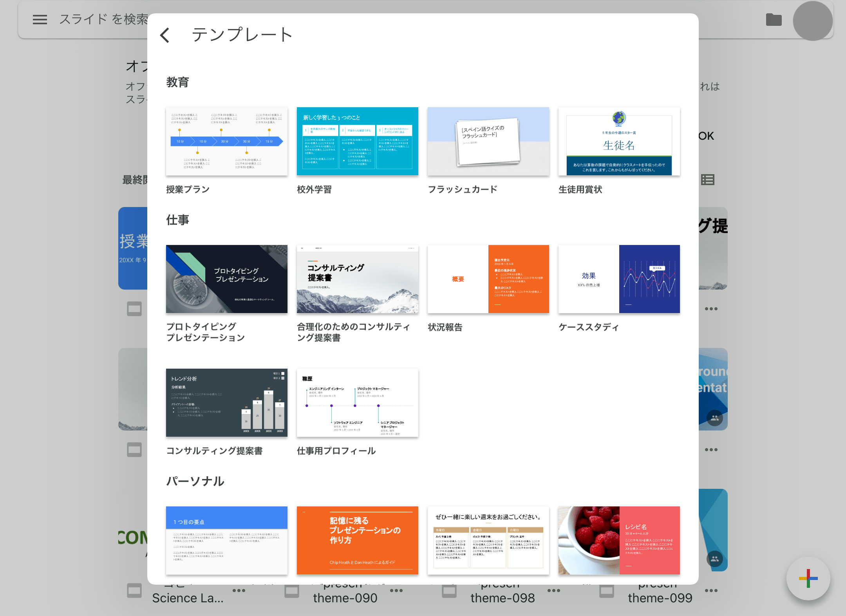Open the Science La... file name
Screen dimensions: 846x616
click(188, 598)
